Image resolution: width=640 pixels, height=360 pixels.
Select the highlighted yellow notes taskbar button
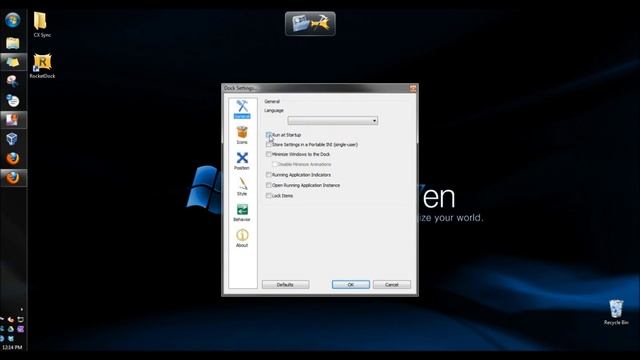pyautogui.click(x=13, y=62)
